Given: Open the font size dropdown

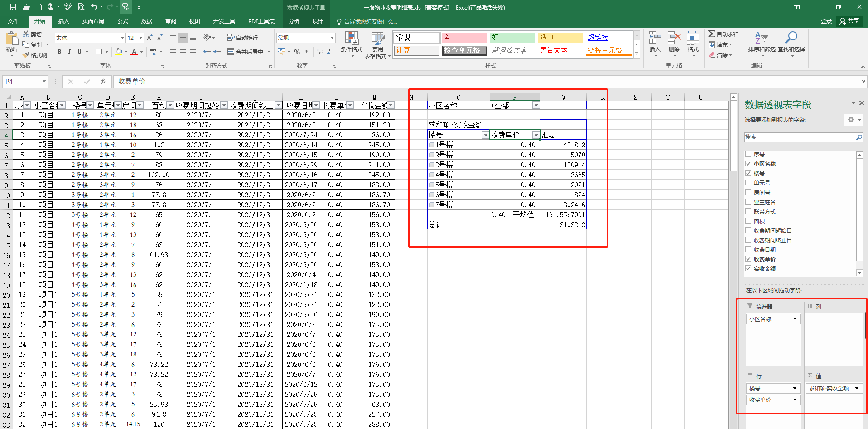Looking at the screenshot, I should pos(141,38).
